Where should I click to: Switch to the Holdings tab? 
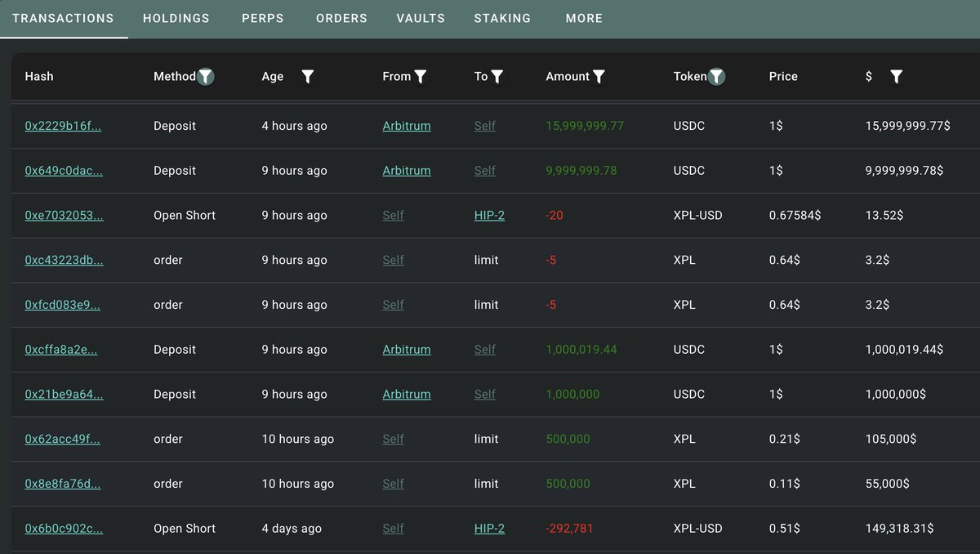(x=176, y=18)
